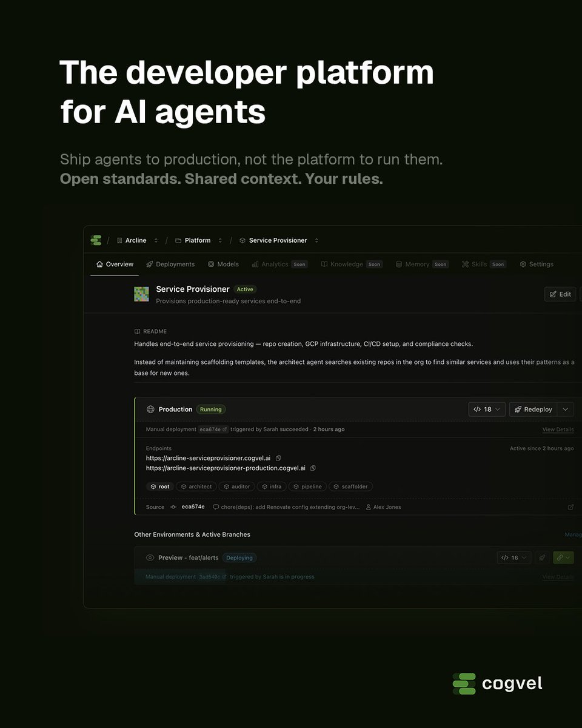Screen dimensions: 582x728
Task: Open the green link dropdown in Preview row
Action: pos(563,558)
